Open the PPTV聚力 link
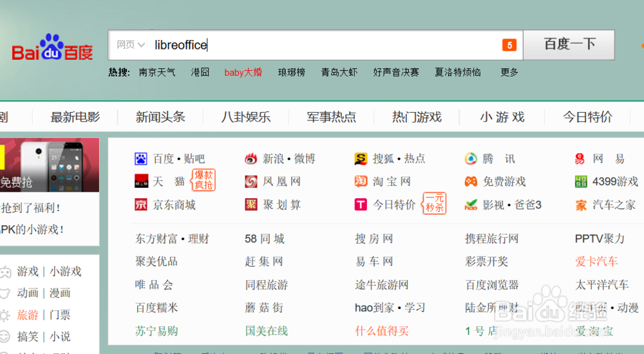644x354 pixels. (x=600, y=239)
